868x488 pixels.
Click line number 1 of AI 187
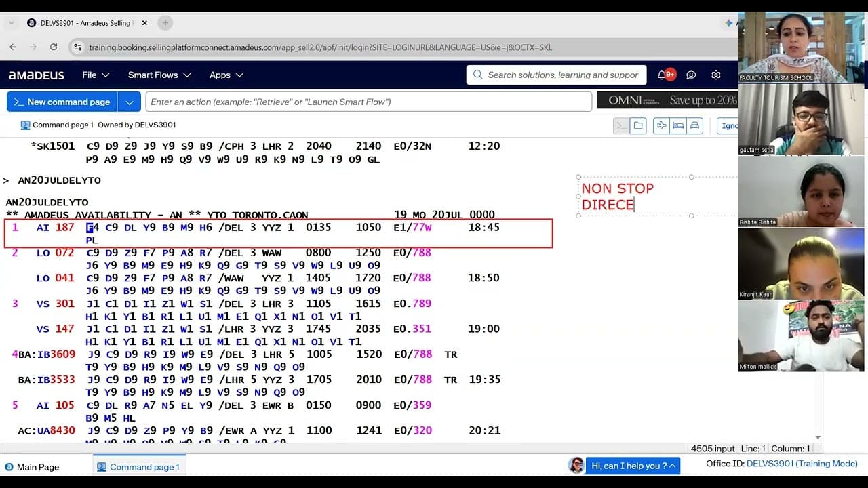(x=15, y=228)
